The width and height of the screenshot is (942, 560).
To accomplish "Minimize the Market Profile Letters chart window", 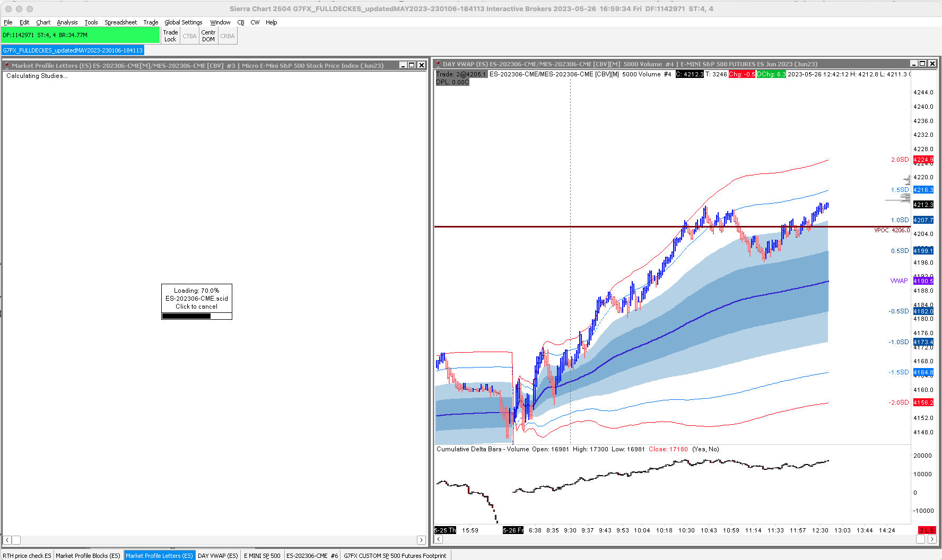I will click(403, 65).
